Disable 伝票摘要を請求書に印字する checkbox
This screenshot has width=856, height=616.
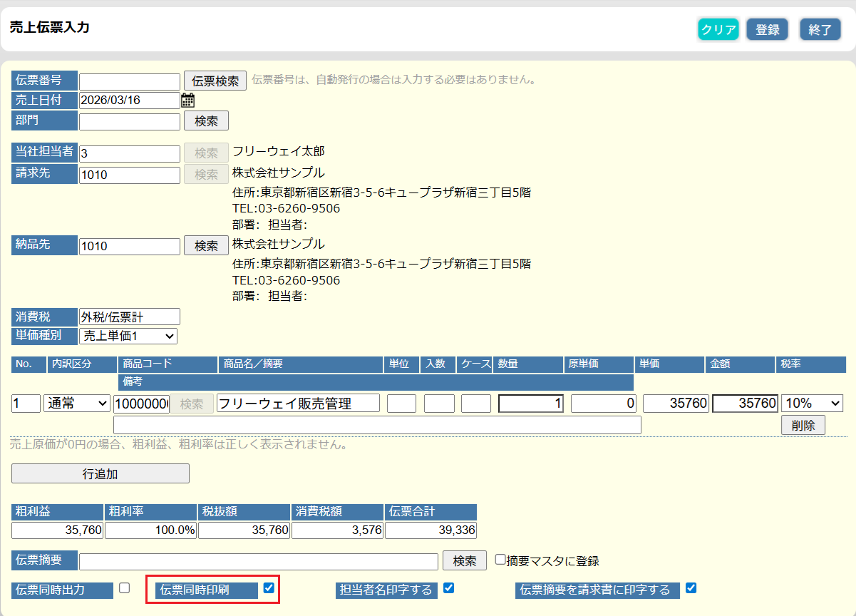(x=691, y=588)
